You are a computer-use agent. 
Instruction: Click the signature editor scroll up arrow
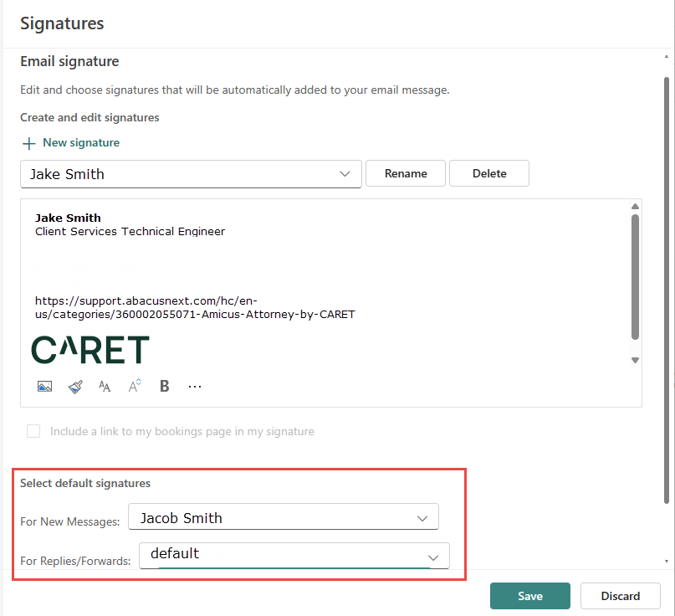(x=635, y=207)
